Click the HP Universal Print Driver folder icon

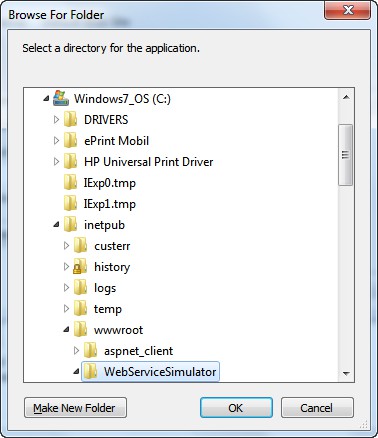71,162
